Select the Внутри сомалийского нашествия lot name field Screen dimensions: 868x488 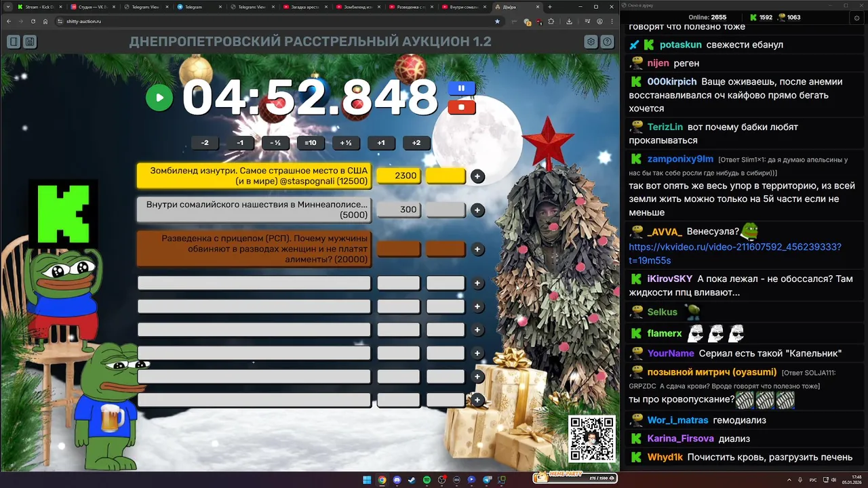point(254,209)
